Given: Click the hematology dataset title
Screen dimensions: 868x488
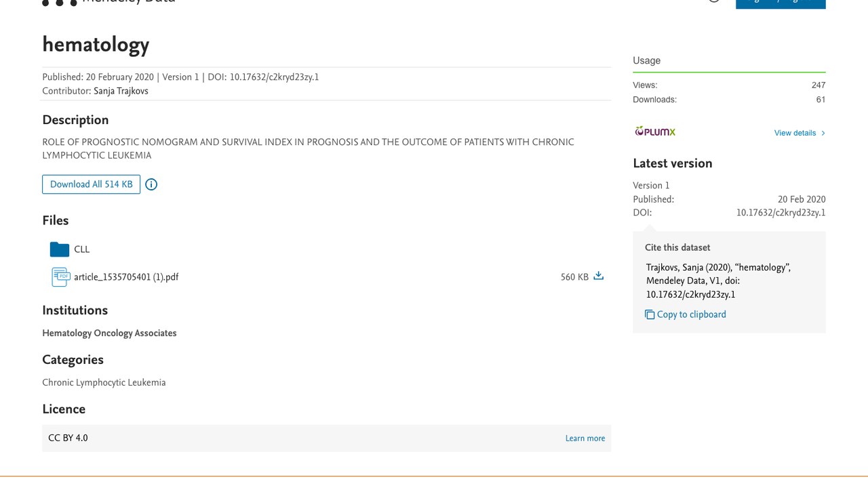Looking at the screenshot, I should (x=96, y=45).
